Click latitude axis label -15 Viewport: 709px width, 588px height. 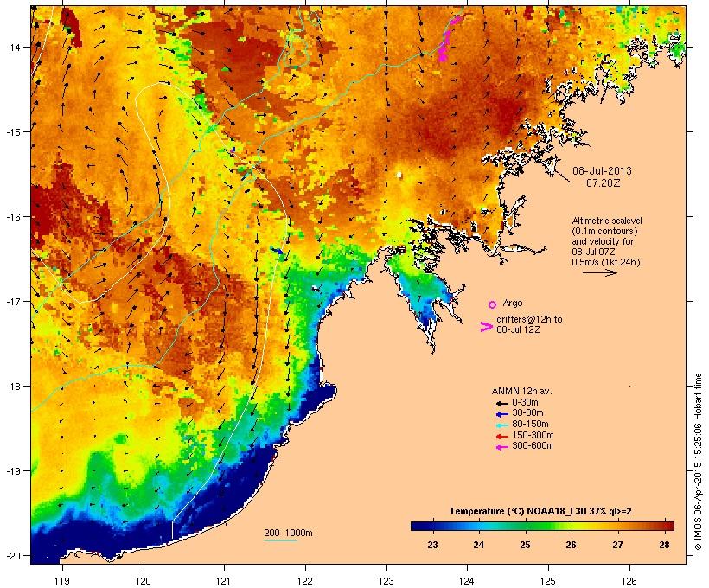(13, 132)
